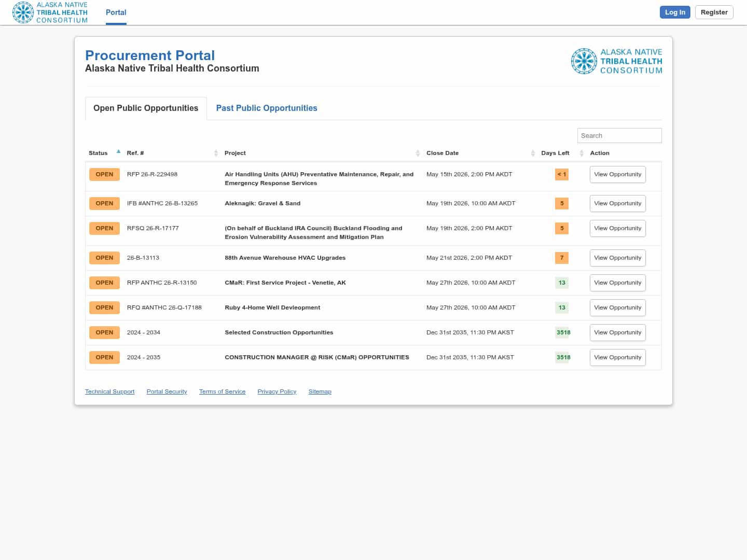View Opportunity for Aleknagik: Gravel & Sand
This screenshot has width=747, height=560.
[x=618, y=204]
